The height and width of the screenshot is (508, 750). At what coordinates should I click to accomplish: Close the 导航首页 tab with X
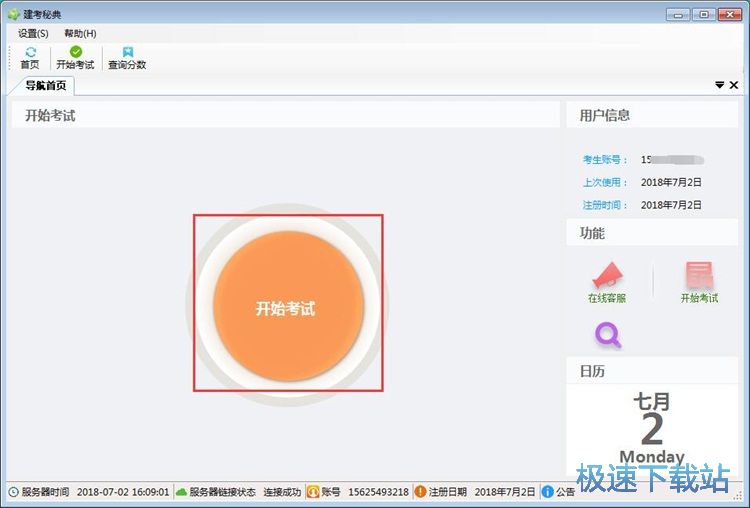pyautogui.click(x=734, y=85)
